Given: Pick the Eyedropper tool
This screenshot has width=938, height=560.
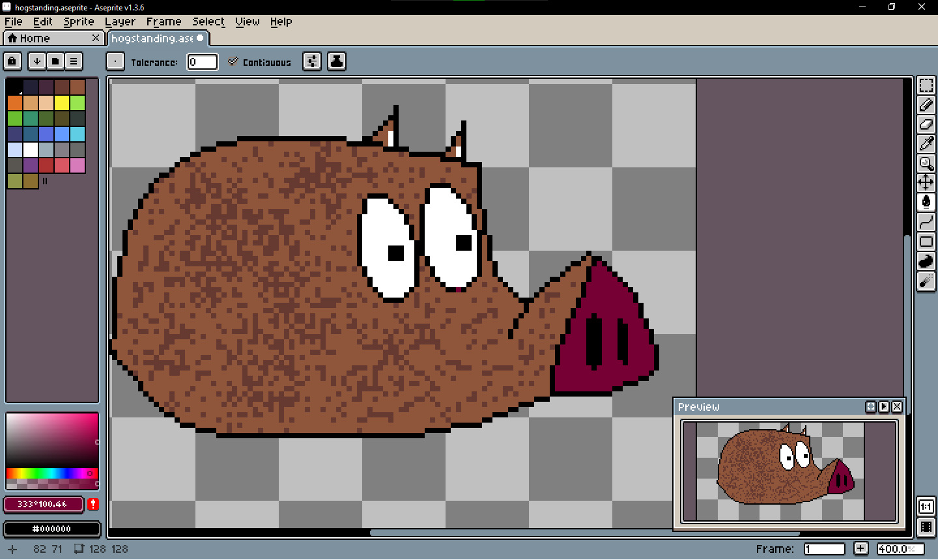Looking at the screenshot, I should tap(926, 144).
